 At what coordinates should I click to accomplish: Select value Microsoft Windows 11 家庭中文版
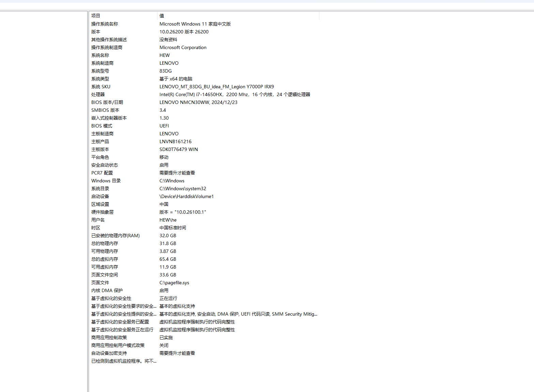195,24
